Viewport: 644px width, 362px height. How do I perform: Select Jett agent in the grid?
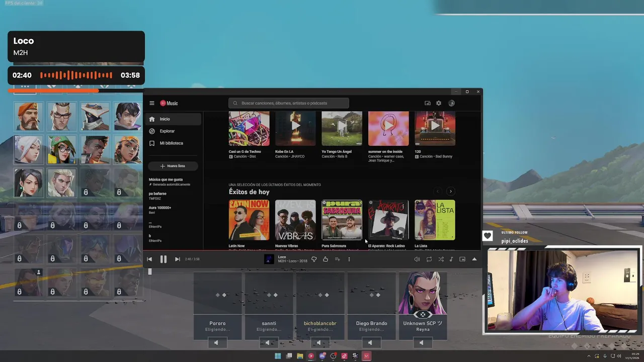click(x=29, y=149)
